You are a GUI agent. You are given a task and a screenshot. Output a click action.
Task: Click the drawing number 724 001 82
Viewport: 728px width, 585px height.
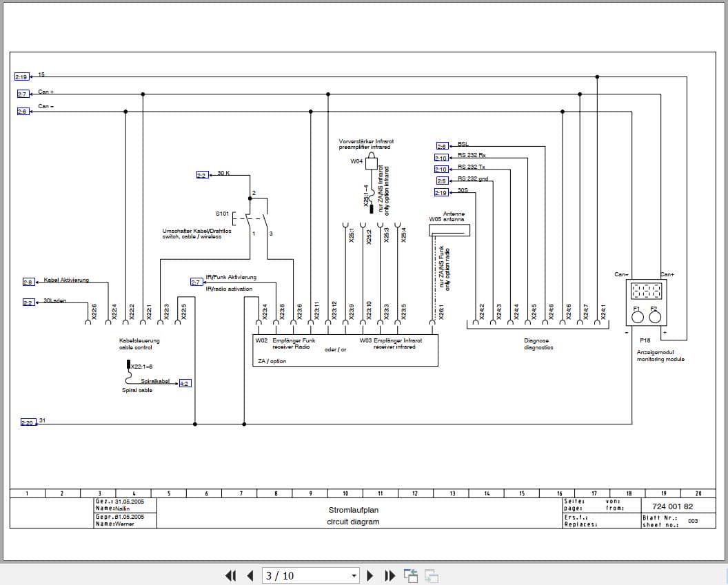click(672, 506)
